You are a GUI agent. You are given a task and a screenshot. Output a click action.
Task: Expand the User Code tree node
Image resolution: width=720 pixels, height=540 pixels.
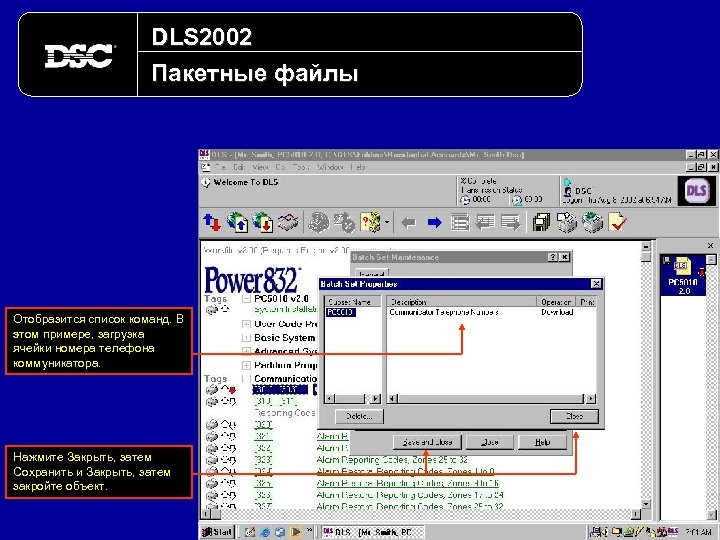[x=246, y=324]
